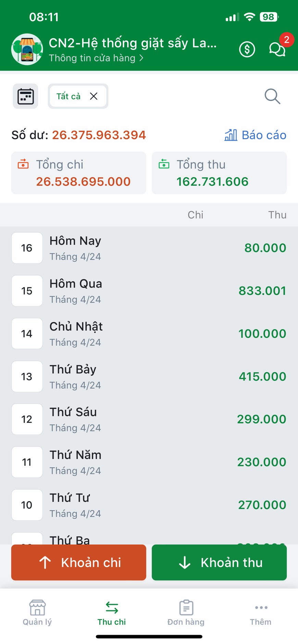Open the 'Báo cáo' report link
Screen dimensions: 298x644
point(256,135)
